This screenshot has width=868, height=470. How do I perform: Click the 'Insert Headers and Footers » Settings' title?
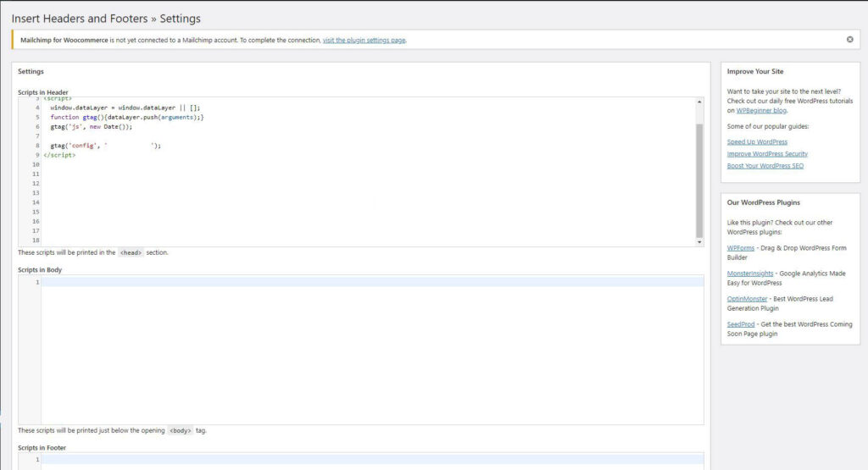(106, 19)
